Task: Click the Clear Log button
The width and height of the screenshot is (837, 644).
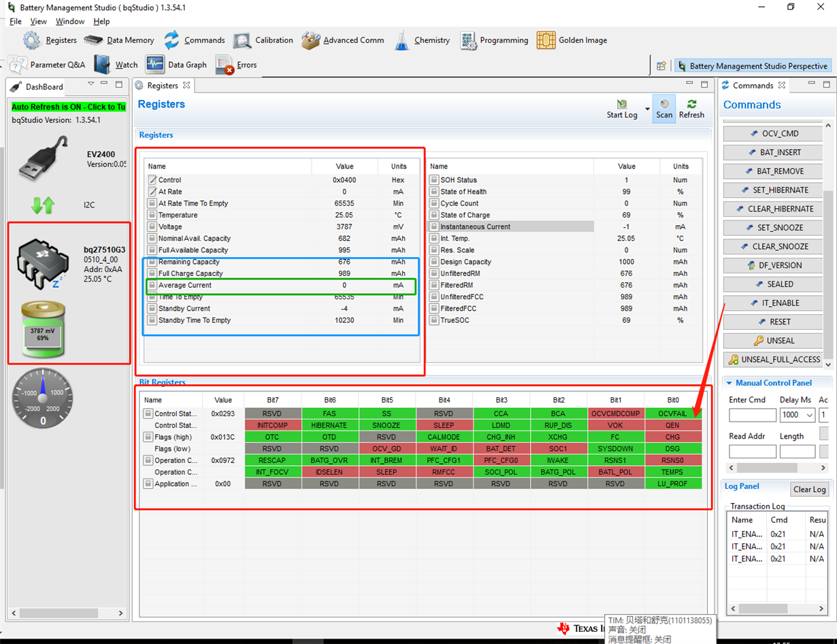Action: pos(810,490)
